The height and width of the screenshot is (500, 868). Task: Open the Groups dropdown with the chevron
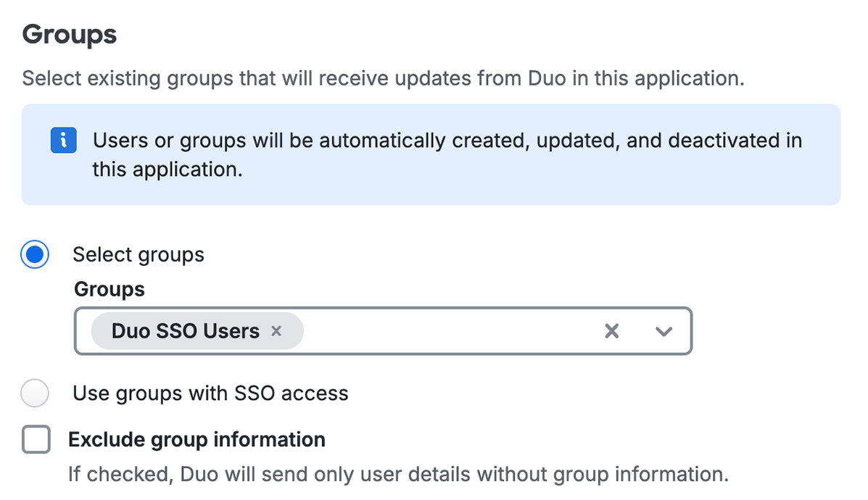tap(663, 331)
